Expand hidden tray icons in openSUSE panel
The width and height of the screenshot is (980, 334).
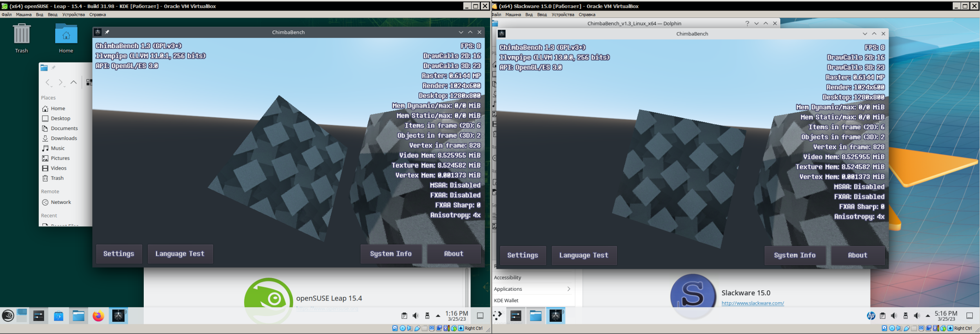coord(438,316)
